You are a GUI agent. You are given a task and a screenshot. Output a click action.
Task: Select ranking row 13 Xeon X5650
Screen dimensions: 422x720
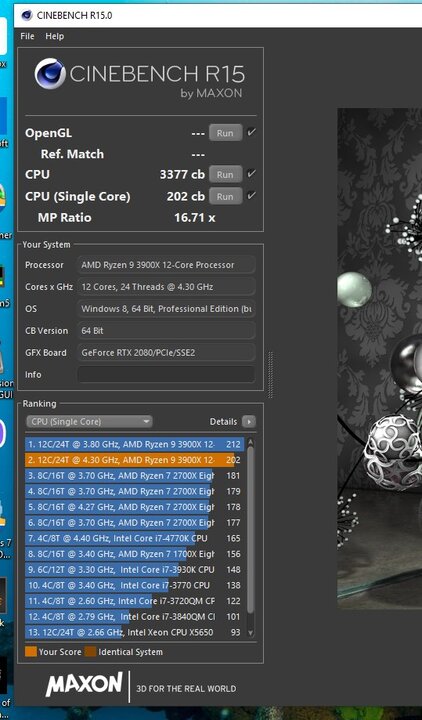(x=135, y=632)
